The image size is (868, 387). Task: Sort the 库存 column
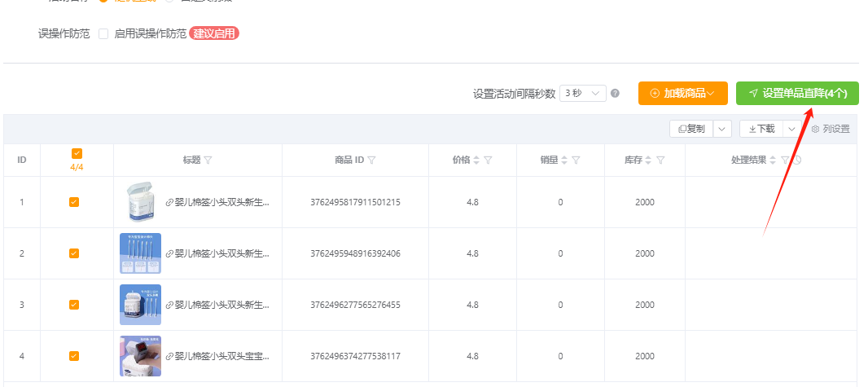tap(648, 161)
